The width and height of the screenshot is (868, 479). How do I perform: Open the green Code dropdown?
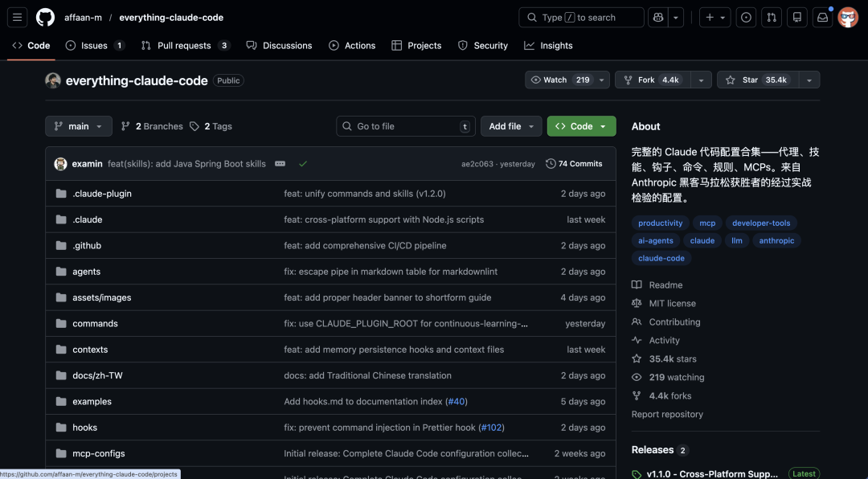(581, 126)
